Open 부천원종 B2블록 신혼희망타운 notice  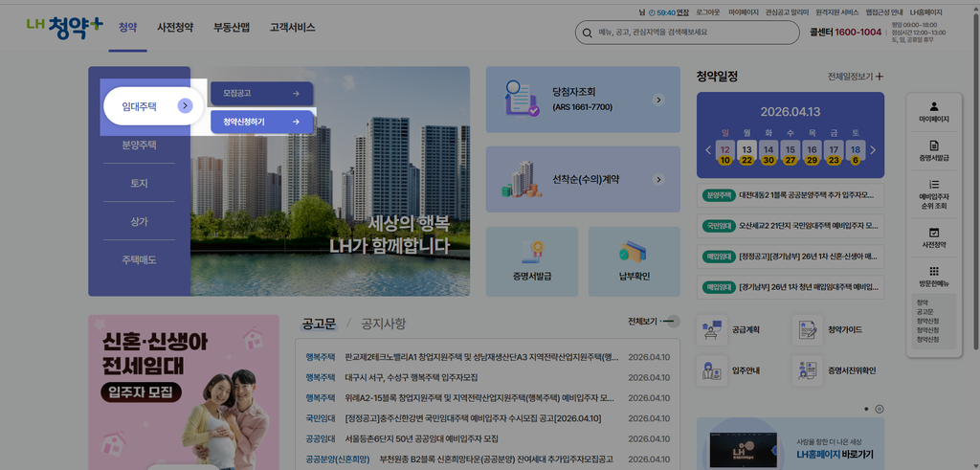(x=497, y=459)
